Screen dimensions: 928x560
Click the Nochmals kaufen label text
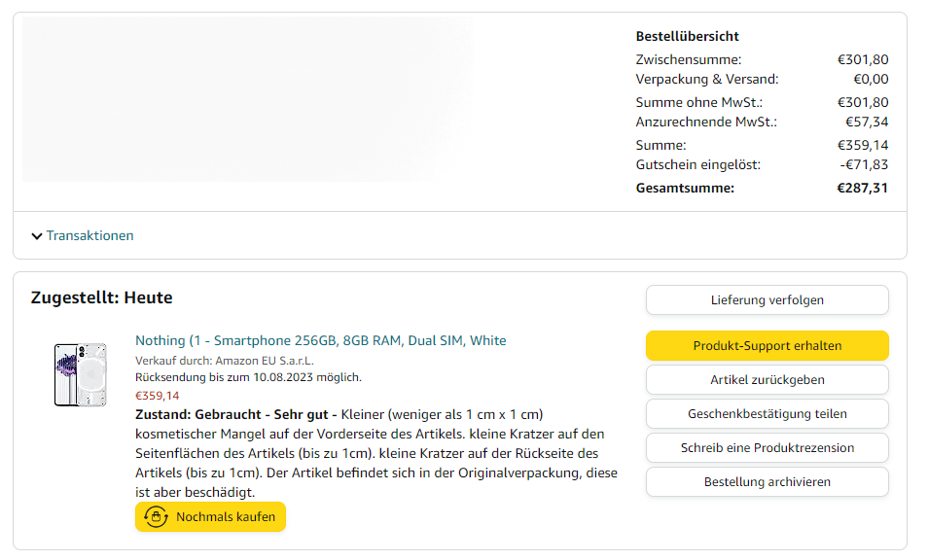(225, 517)
